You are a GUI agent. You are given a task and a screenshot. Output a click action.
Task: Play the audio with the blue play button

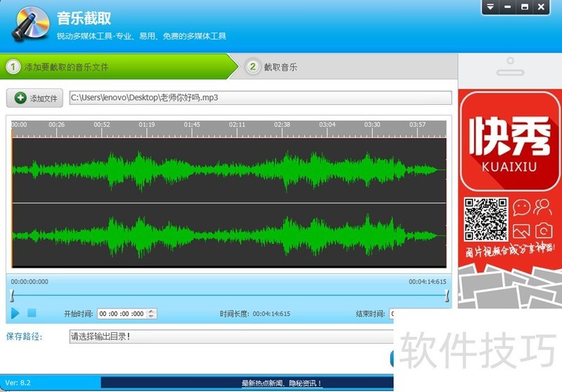point(15,313)
